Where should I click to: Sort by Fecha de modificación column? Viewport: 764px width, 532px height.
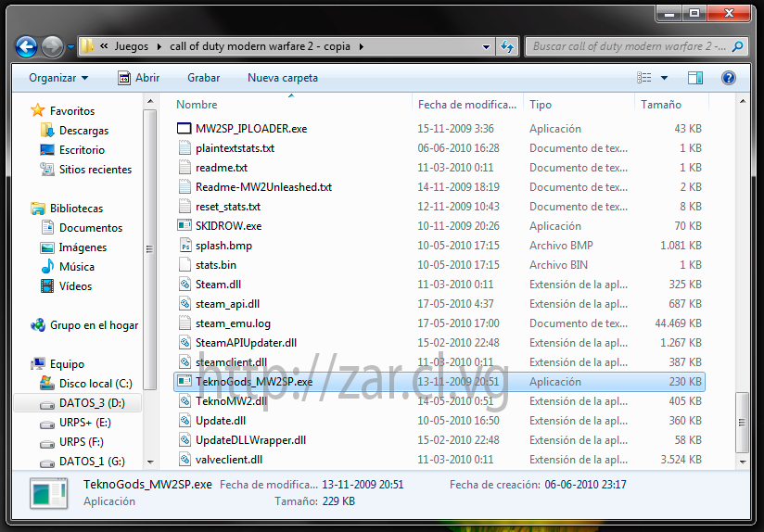click(467, 105)
